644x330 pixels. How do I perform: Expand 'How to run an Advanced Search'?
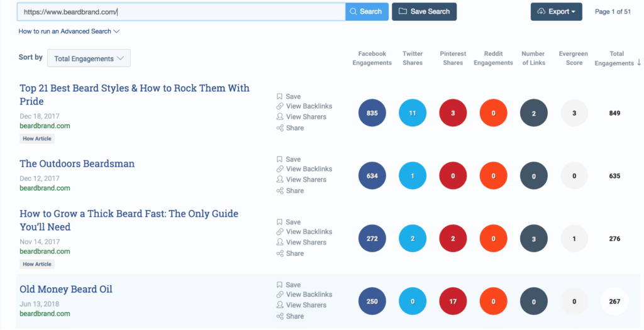69,31
